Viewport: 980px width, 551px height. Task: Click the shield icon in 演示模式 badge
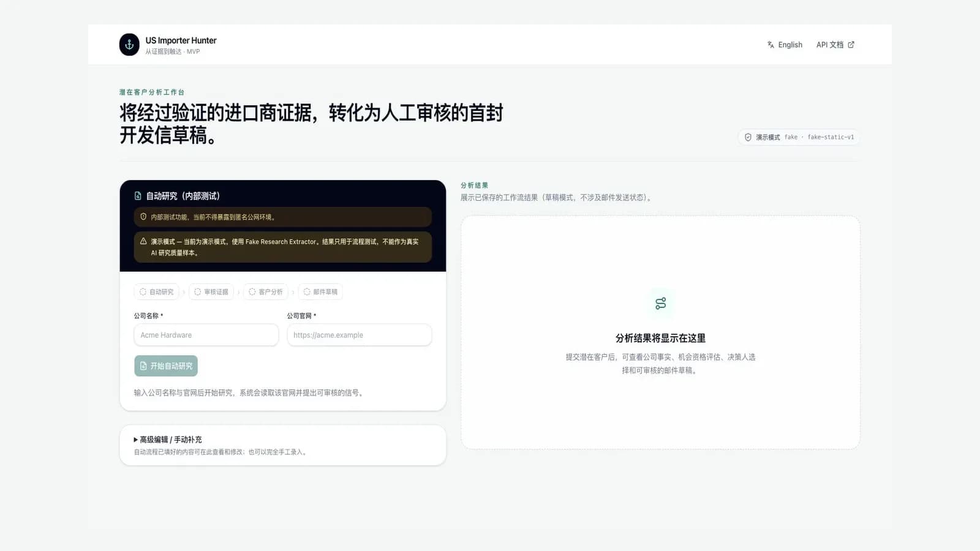pyautogui.click(x=748, y=137)
